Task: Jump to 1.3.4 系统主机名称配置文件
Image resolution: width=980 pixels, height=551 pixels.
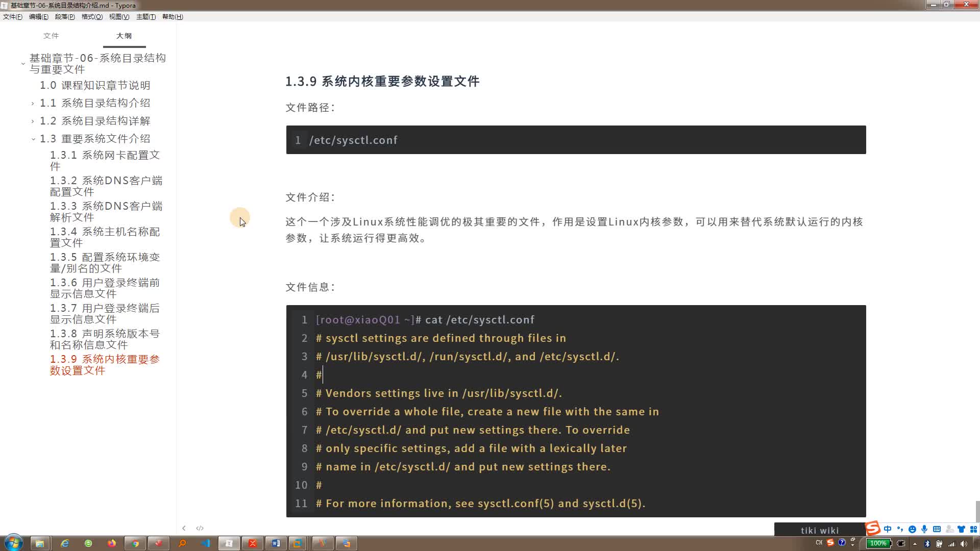Action: (x=105, y=237)
